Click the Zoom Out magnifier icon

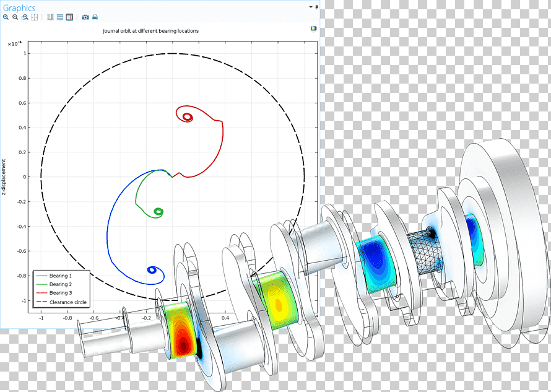pos(15,17)
